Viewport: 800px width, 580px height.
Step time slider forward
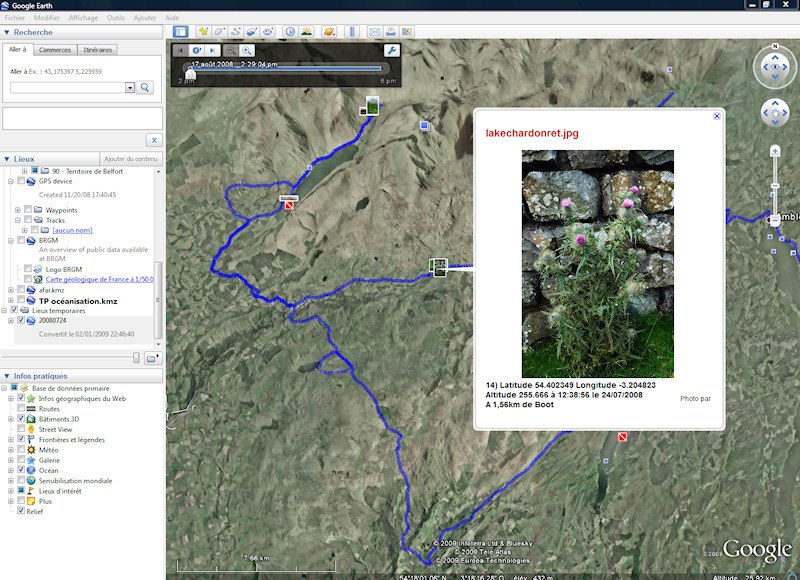point(212,51)
